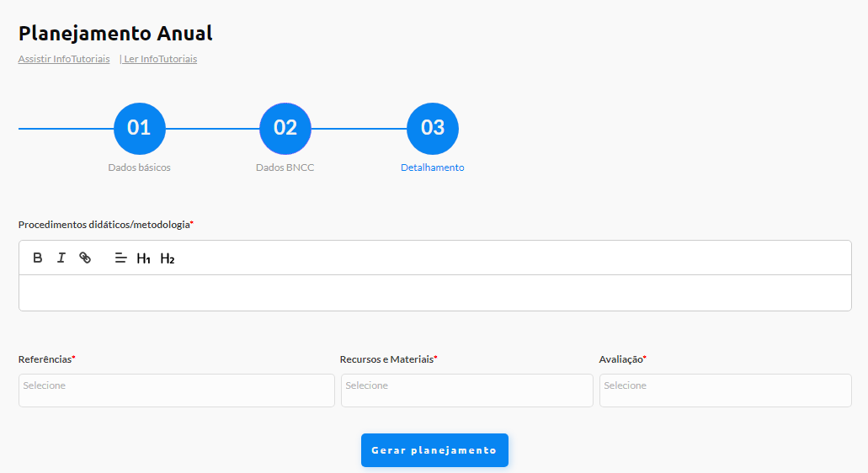Click the Procedimentos didáticos/metodologia label
This screenshot has height=473, width=868.
104,225
